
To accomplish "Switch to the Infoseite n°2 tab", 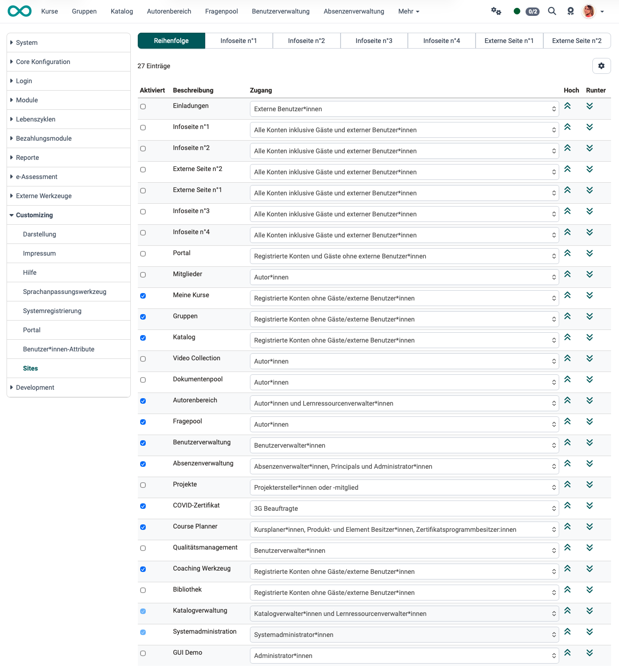I will coord(306,41).
